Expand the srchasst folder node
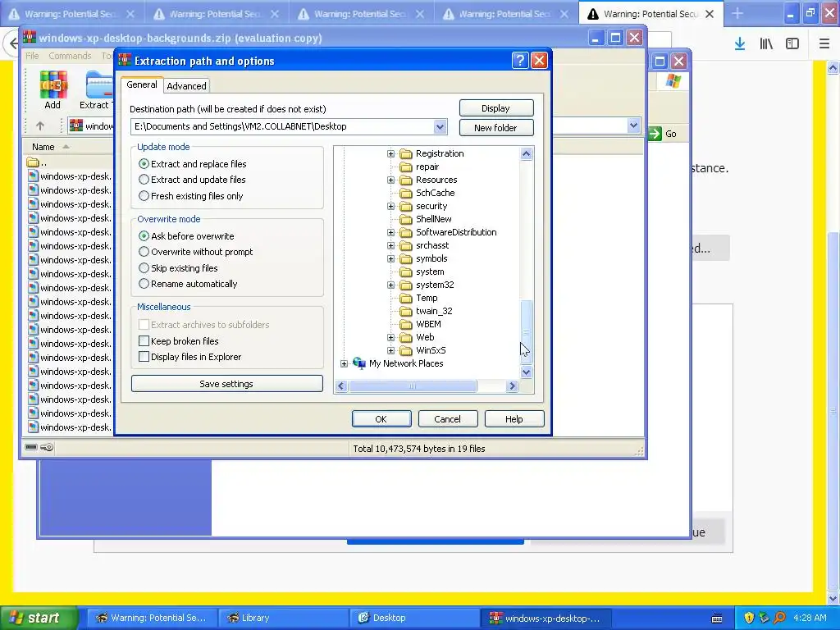The image size is (840, 630). [x=391, y=245]
